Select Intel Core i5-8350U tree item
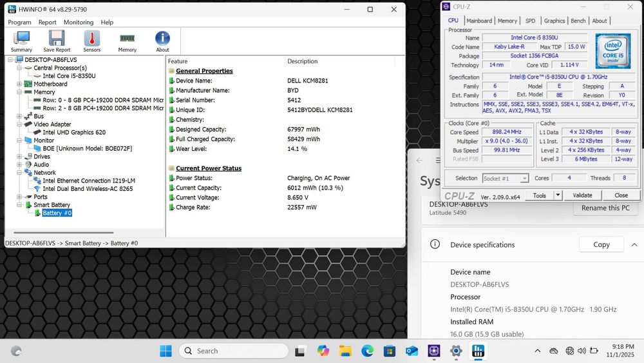 [x=69, y=76]
